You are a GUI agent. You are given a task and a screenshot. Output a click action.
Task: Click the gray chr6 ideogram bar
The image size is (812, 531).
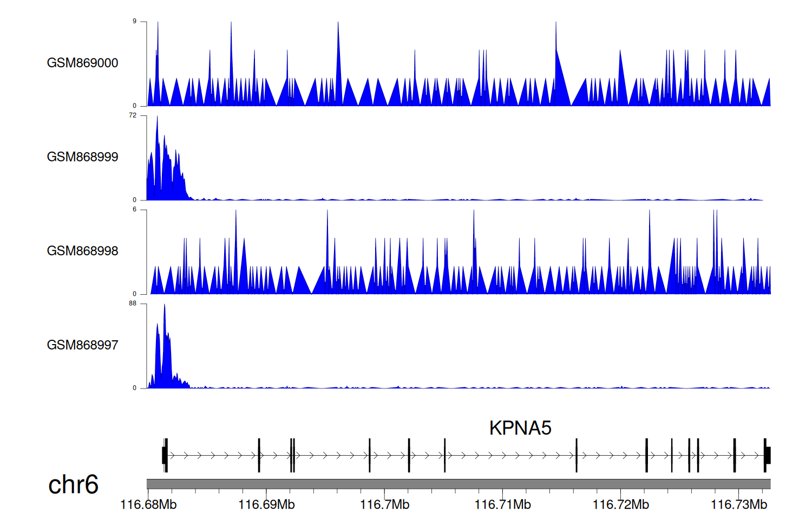(458, 484)
